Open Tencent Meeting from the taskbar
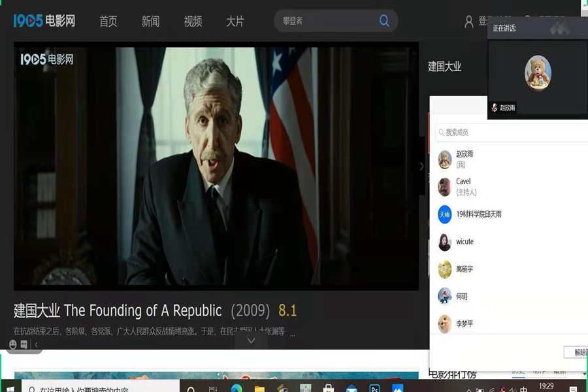Screen dimensions: 588x392 point(397,389)
